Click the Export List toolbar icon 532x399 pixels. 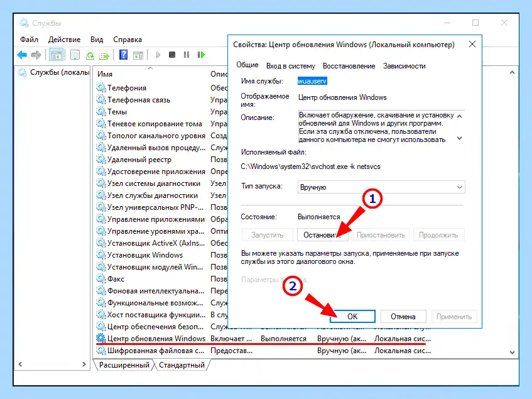point(104,55)
